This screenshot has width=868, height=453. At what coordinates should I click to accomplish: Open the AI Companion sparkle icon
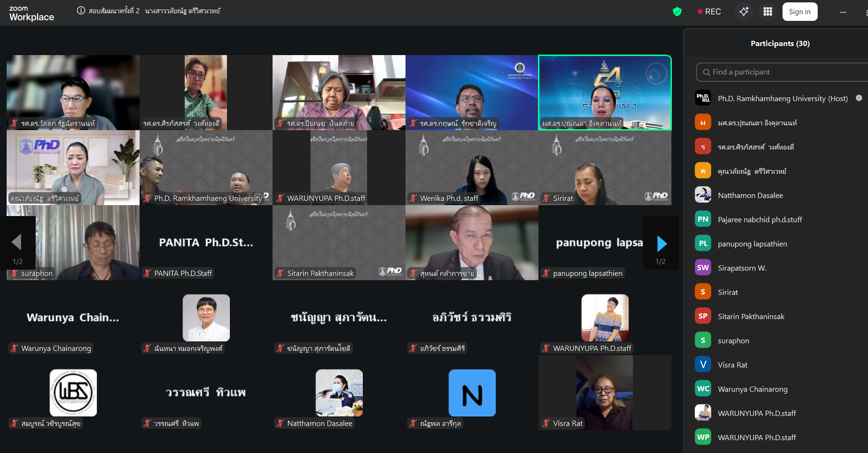pyautogui.click(x=744, y=12)
